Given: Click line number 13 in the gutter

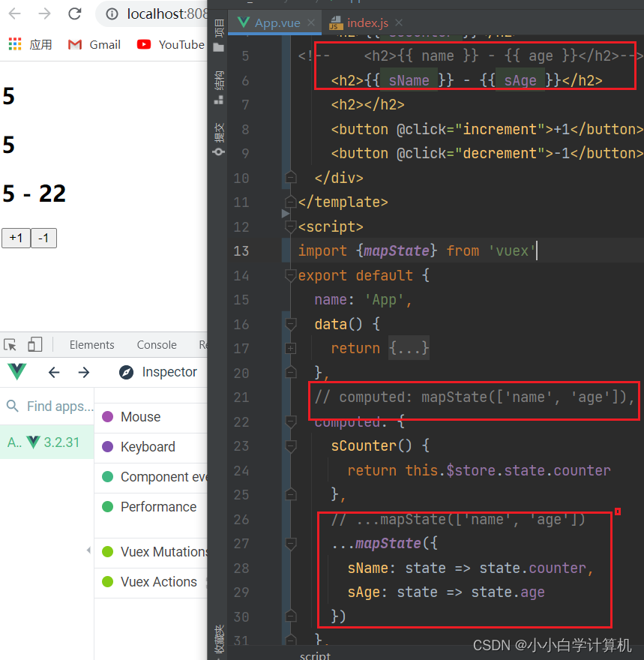Looking at the screenshot, I should [241, 251].
